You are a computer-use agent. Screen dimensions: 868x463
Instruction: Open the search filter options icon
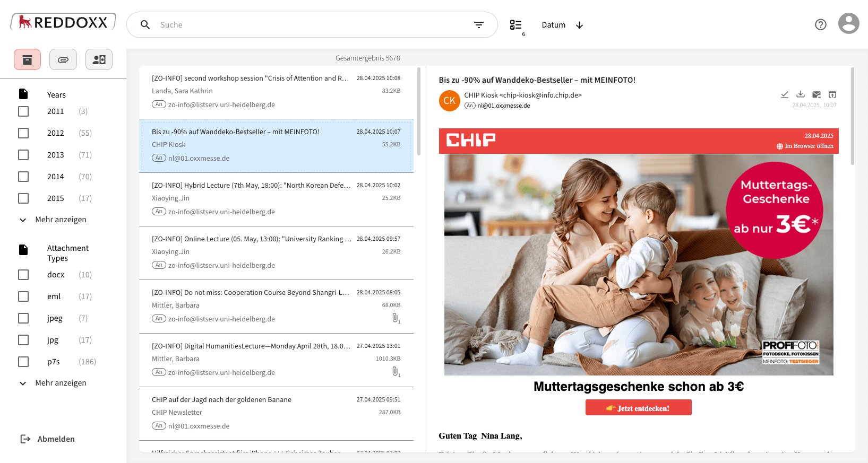click(479, 25)
